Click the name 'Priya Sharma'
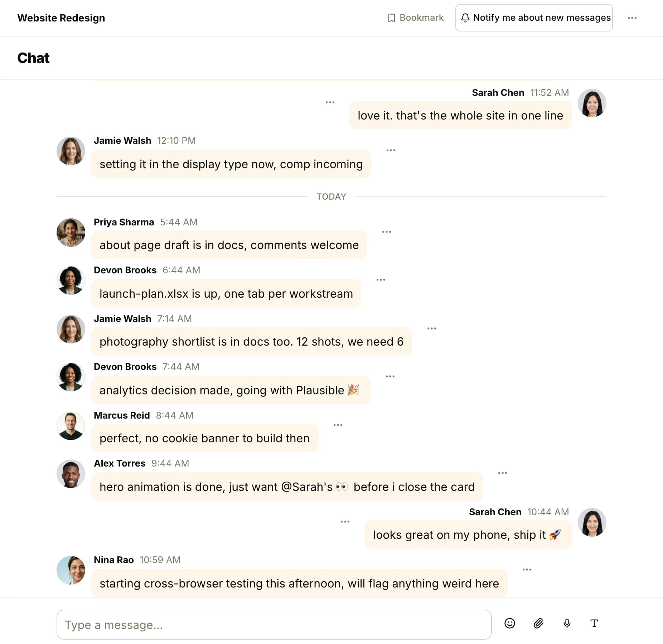This screenshot has height=644, width=663. (x=124, y=222)
